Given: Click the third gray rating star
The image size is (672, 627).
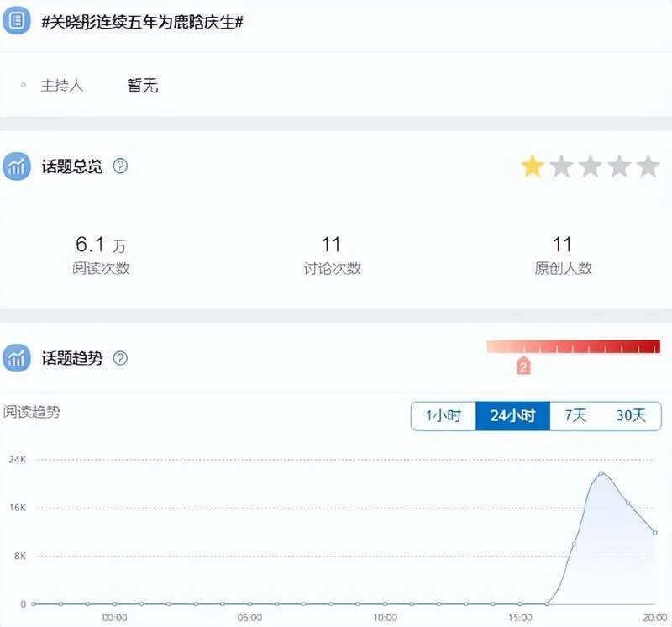Looking at the screenshot, I should (x=591, y=166).
